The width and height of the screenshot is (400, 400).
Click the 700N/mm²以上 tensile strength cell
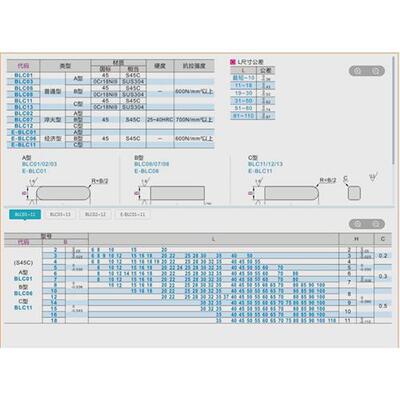point(194,119)
